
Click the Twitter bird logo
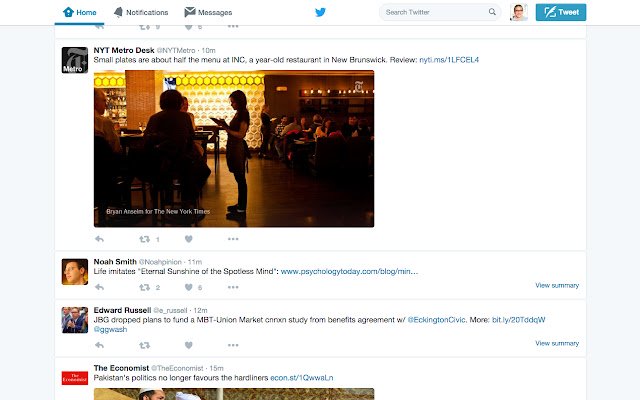(x=320, y=12)
